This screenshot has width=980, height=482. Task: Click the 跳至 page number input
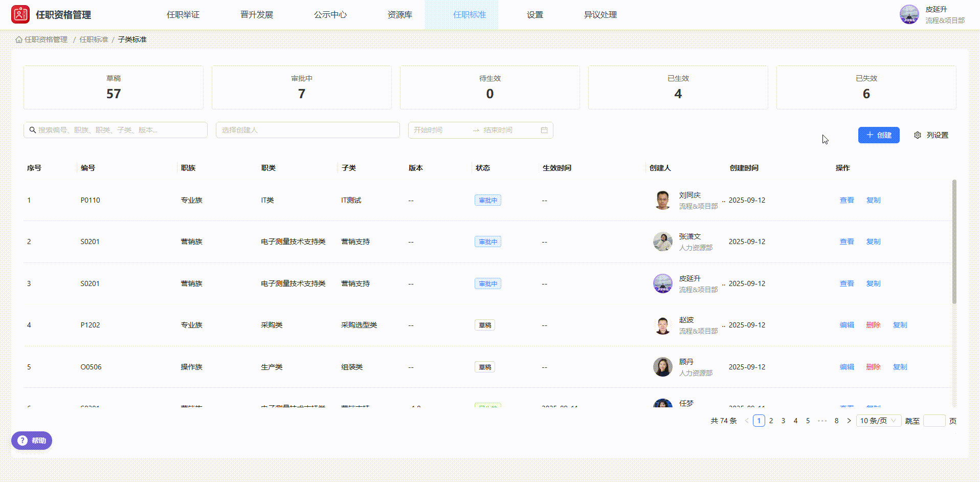[x=934, y=420]
